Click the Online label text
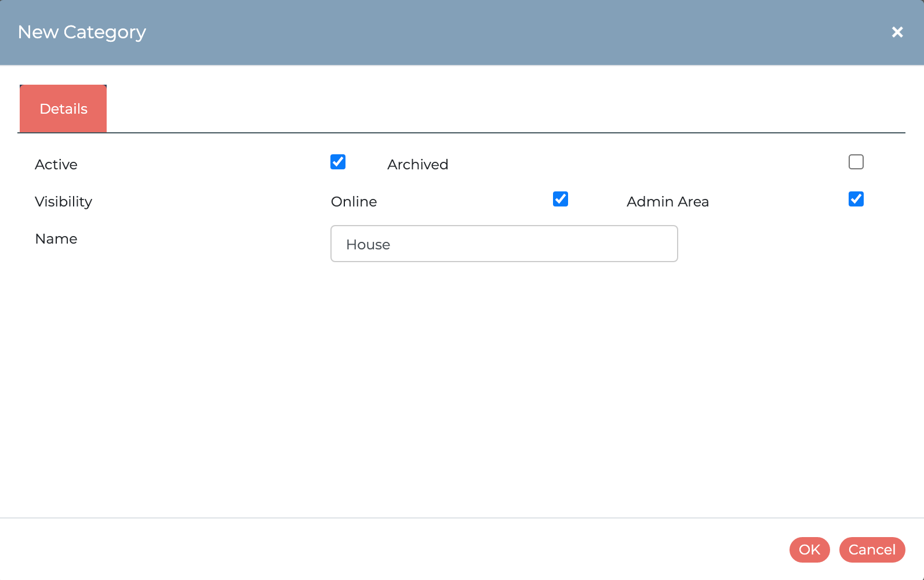 [x=354, y=202]
